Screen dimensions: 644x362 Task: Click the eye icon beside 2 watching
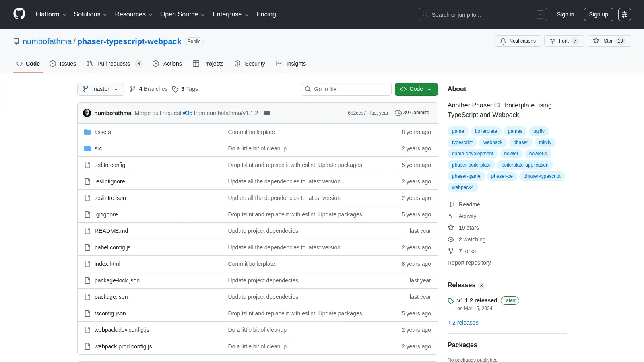451,239
